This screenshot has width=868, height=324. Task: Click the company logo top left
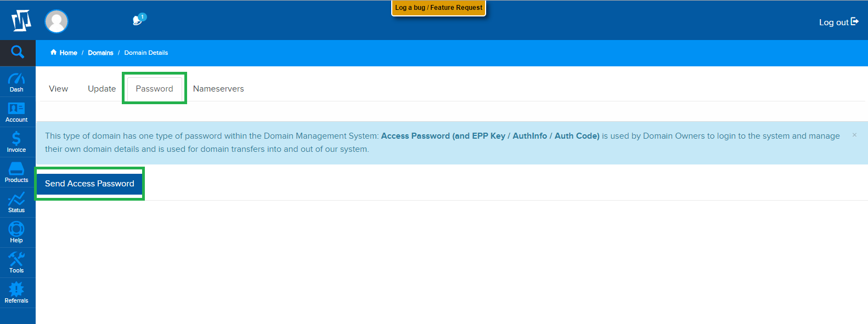(x=21, y=21)
